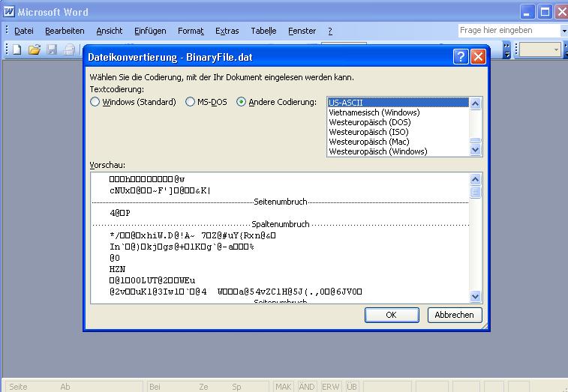Click the 4@□P preview line
The width and height of the screenshot is (568, 392).
coord(120,213)
